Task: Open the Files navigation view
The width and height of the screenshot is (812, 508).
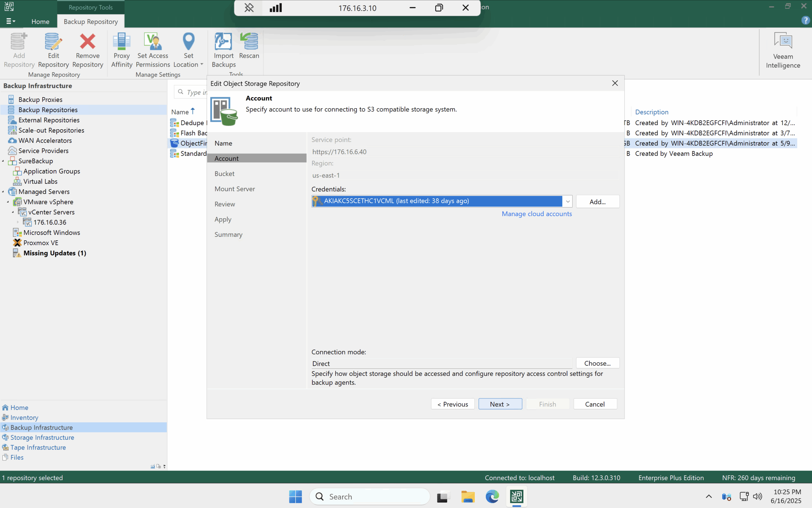Action: (x=17, y=458)
